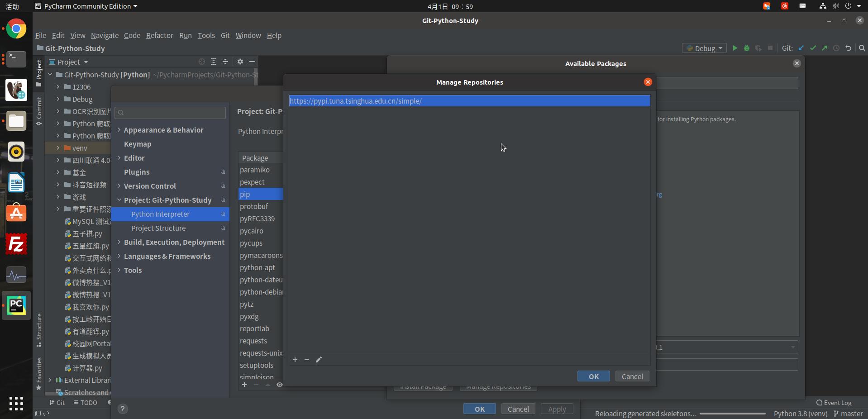
Task: Expand Build, Execution, Deployment settings
Action: pos(119,242)
